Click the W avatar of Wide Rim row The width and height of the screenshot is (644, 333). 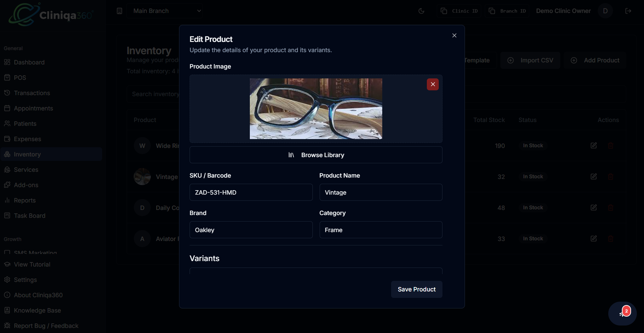tap(142, 146)
